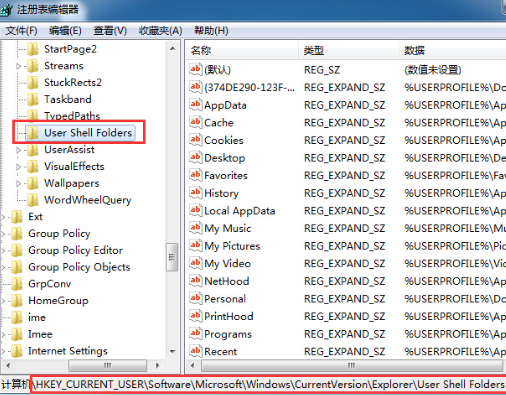This screenshot has height=395, width=506.
Task: Click the Registry Editor title bar icon
Action: click(x=6, y=10)
